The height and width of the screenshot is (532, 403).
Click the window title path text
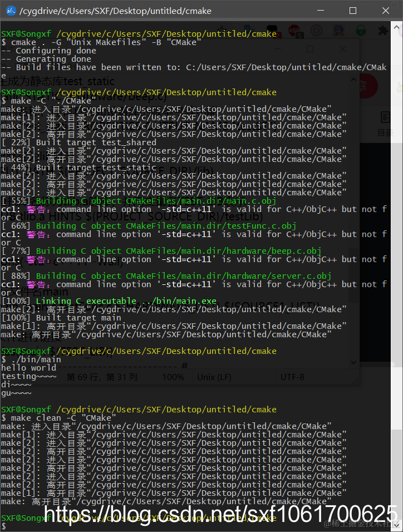(x=115, y=11)
